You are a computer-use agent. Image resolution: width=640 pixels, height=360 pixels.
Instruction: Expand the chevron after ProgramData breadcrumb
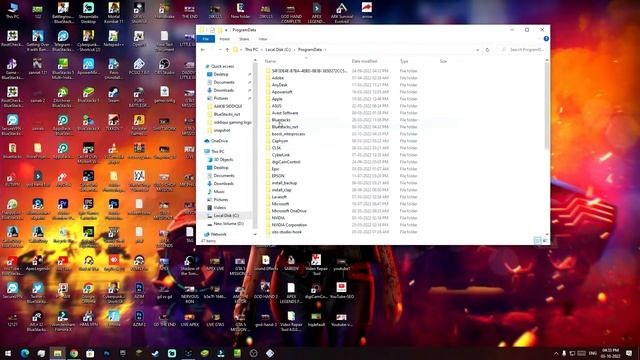coord(325,49)
